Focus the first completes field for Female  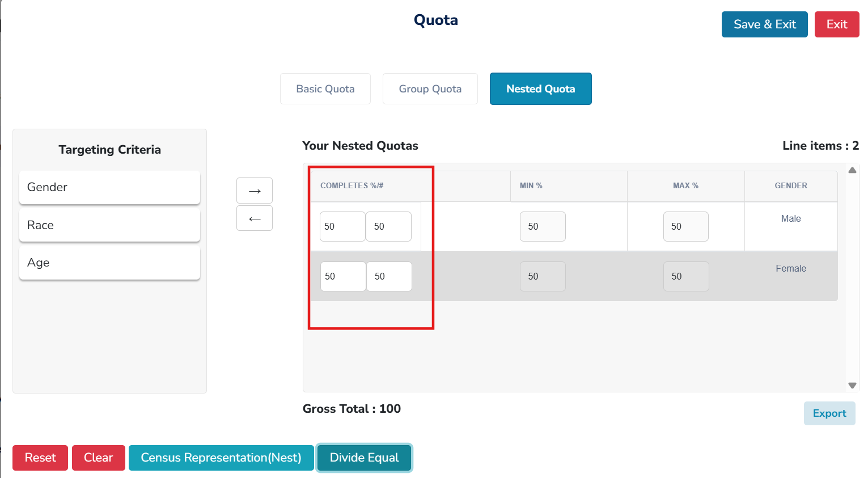click(342, 276)
